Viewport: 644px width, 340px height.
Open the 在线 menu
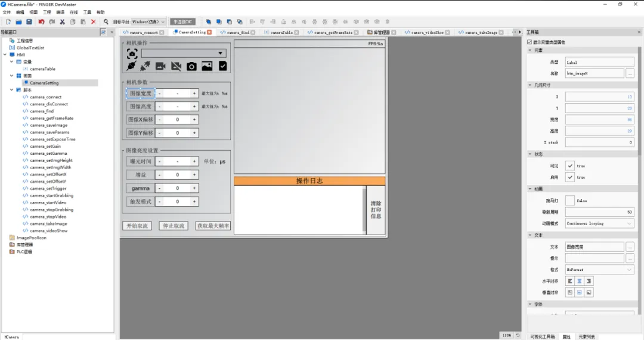[74, 13]
